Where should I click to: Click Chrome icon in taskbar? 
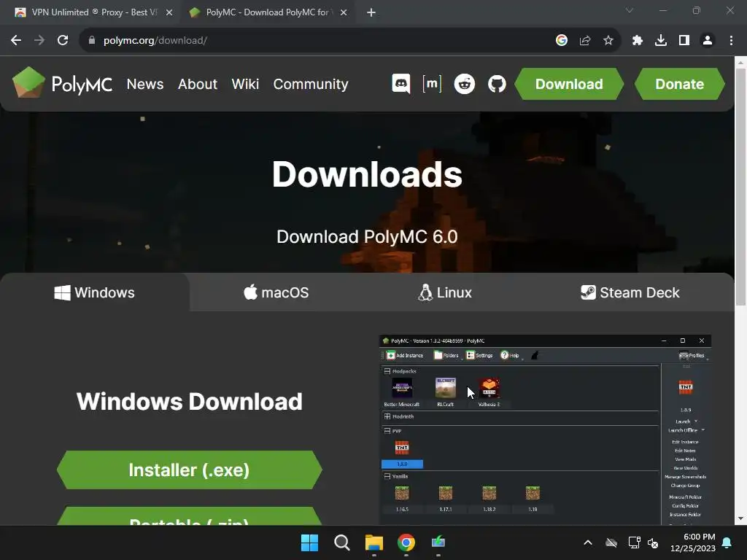coord(406,542)
